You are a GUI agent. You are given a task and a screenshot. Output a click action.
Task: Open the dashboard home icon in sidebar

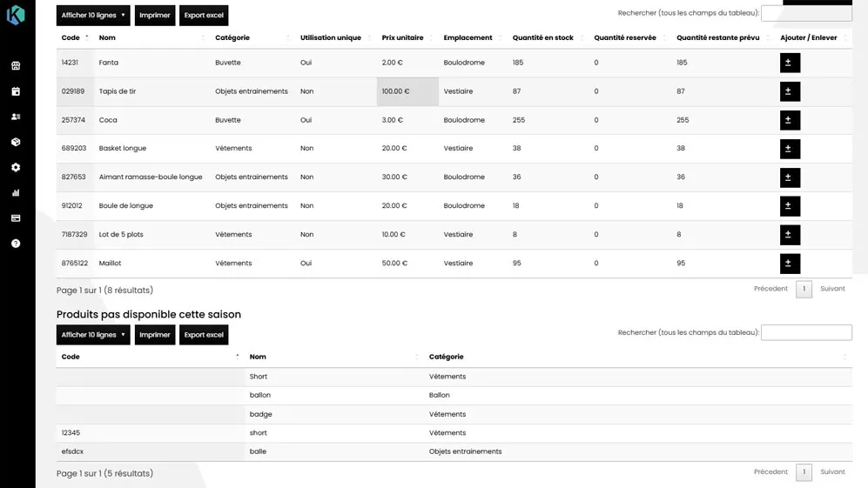pos(16,66)
